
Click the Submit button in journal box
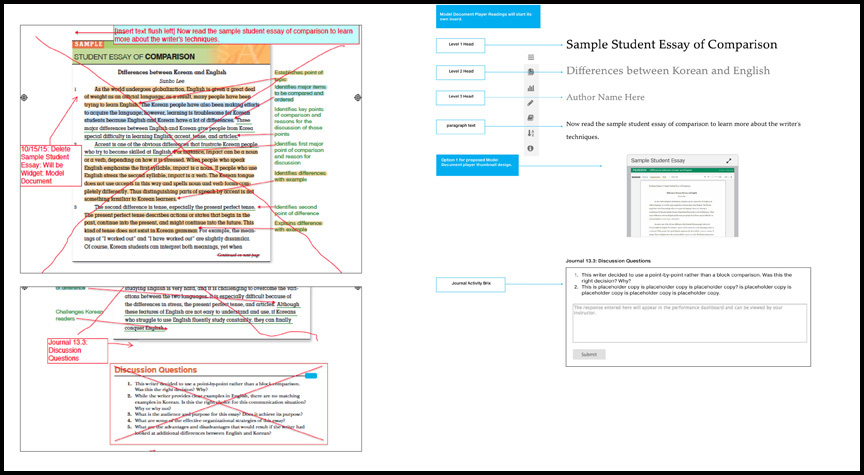tap(589, 354)
